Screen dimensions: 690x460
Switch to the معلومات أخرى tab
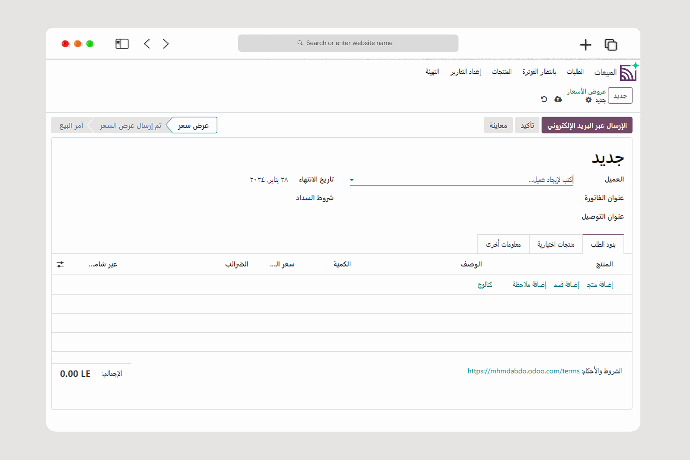[503, 244]
